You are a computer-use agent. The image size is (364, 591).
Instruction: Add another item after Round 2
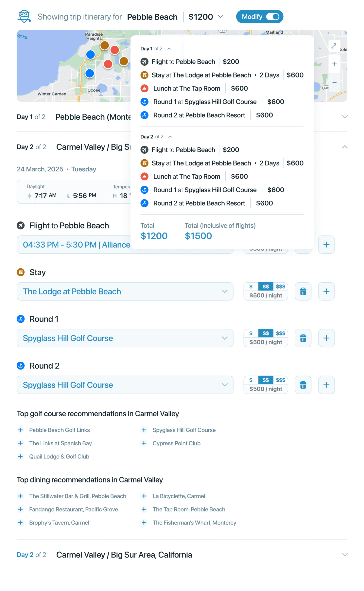pos(326,385)
